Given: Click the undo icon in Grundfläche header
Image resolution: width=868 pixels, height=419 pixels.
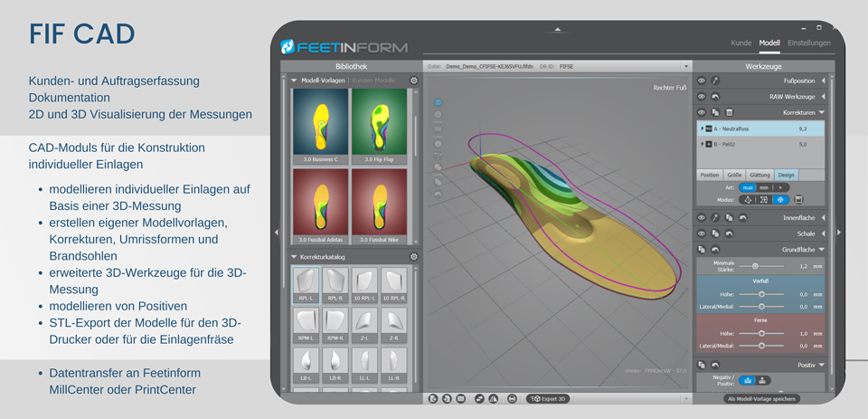Looking at the screenshot, I should point(716,250).
